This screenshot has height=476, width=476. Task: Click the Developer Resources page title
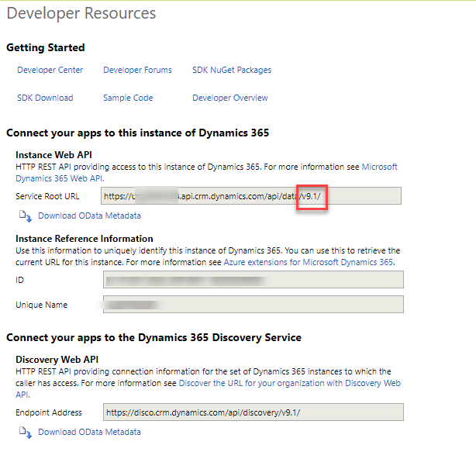point(81,13)
